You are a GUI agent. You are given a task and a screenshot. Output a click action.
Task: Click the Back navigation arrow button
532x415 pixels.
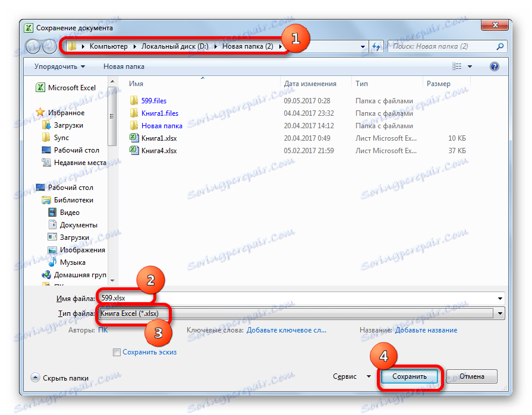[x=33, y=46]
